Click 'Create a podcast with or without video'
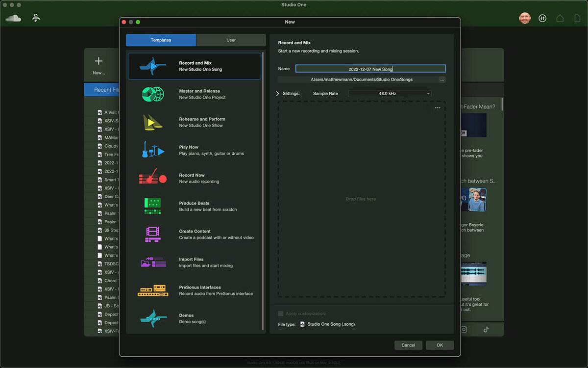588x368 pixels. click(x=216, y=237)
